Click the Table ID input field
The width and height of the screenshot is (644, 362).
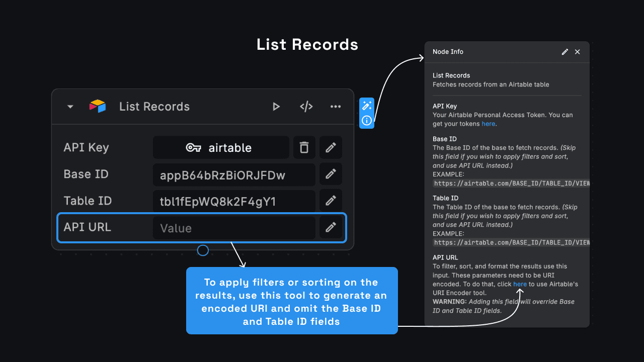(234, 201)
